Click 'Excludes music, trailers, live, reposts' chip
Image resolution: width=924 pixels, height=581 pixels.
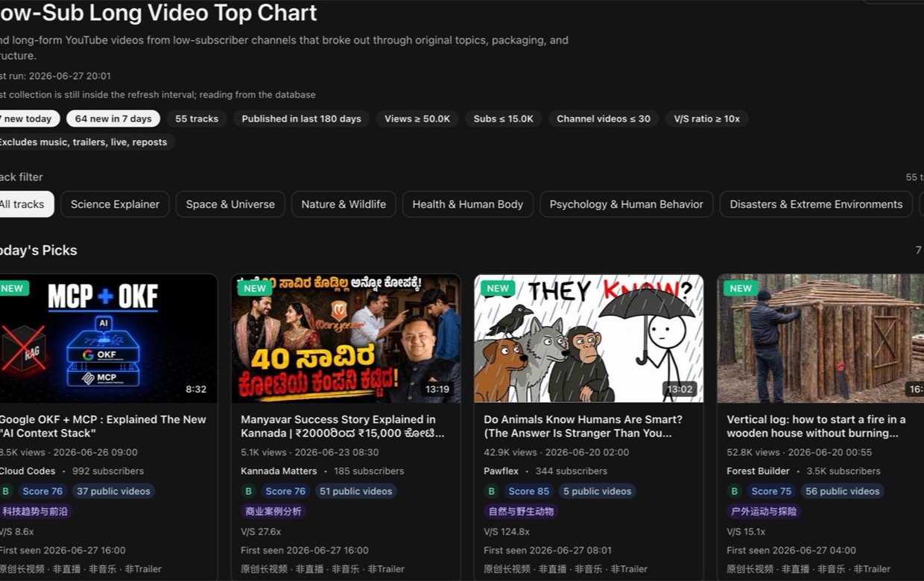coord(85,142)
